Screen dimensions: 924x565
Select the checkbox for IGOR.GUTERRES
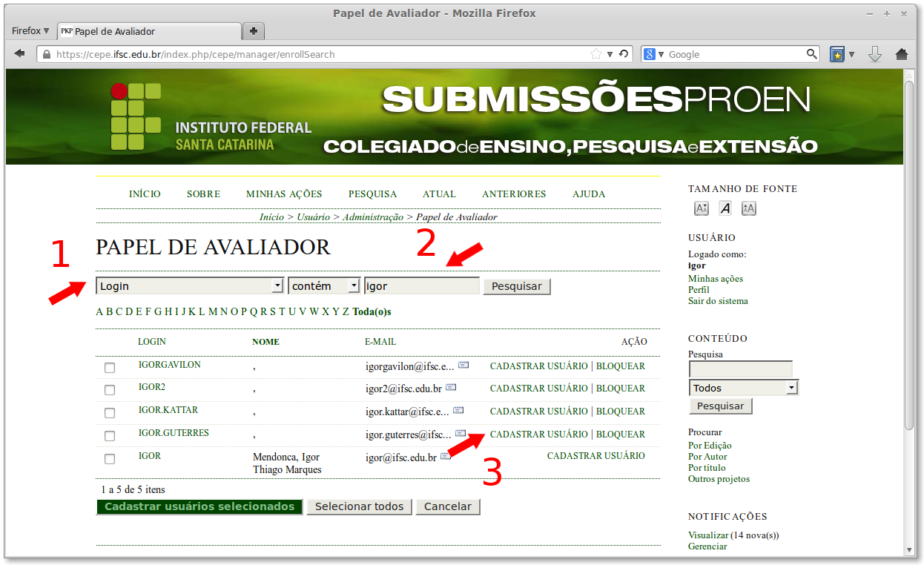tap(109, 435)
